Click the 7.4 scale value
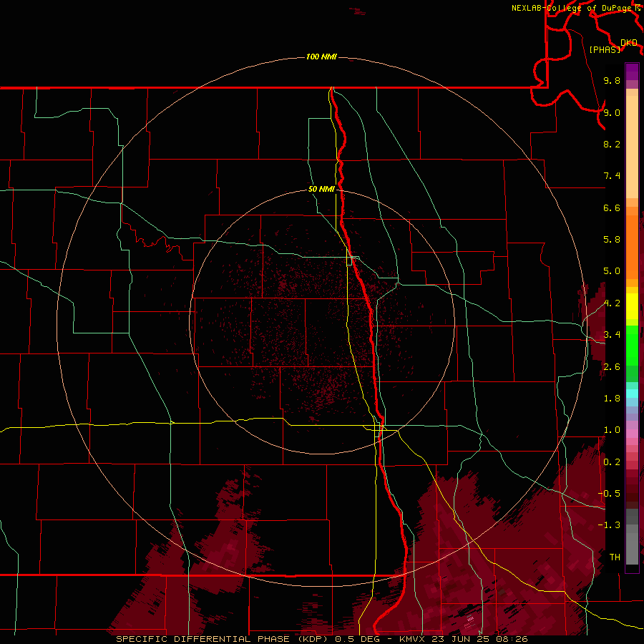Viewport: 644px width, 644px height. 612,176
